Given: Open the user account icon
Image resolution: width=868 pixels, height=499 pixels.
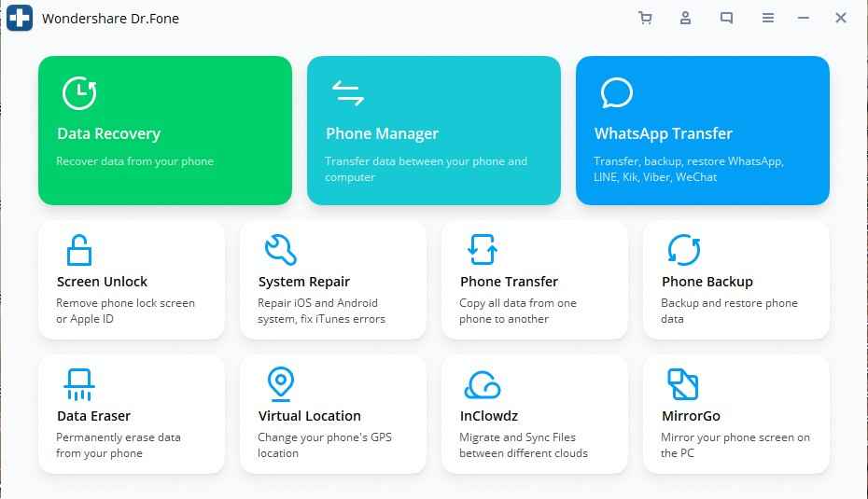Looking at the screenshot, I should (685, 18).
